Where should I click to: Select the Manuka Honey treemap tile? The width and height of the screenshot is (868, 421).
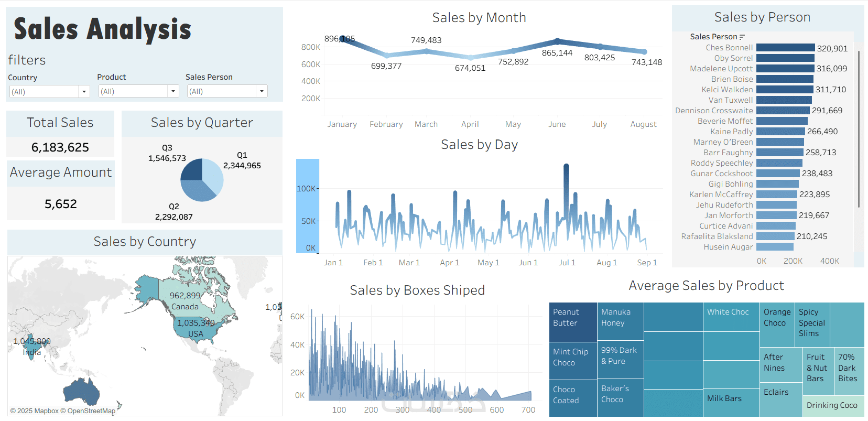tap(620, 321)
